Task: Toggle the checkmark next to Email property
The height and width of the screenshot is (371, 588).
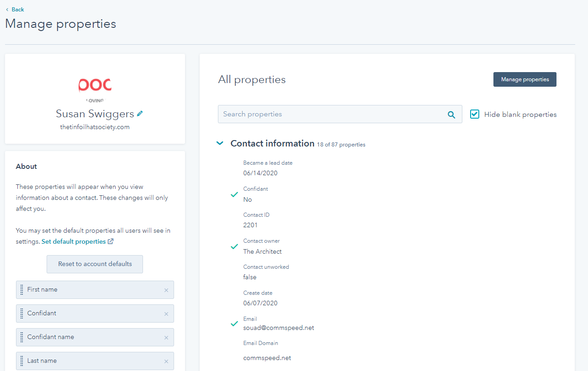Action: coord(234,324)
